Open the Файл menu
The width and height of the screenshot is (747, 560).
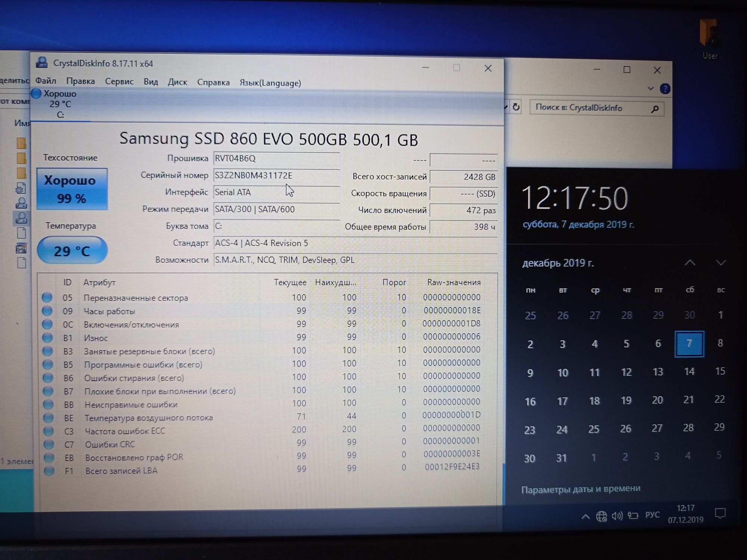(46, 81)
